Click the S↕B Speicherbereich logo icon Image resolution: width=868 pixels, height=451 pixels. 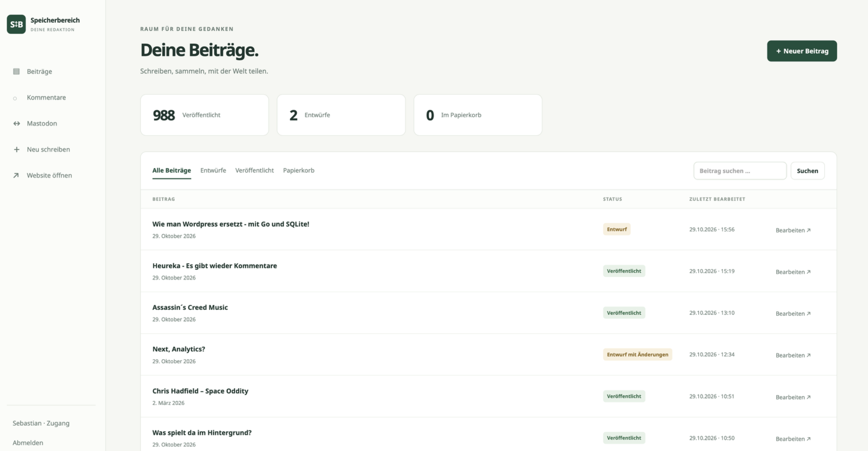point(16,24)
